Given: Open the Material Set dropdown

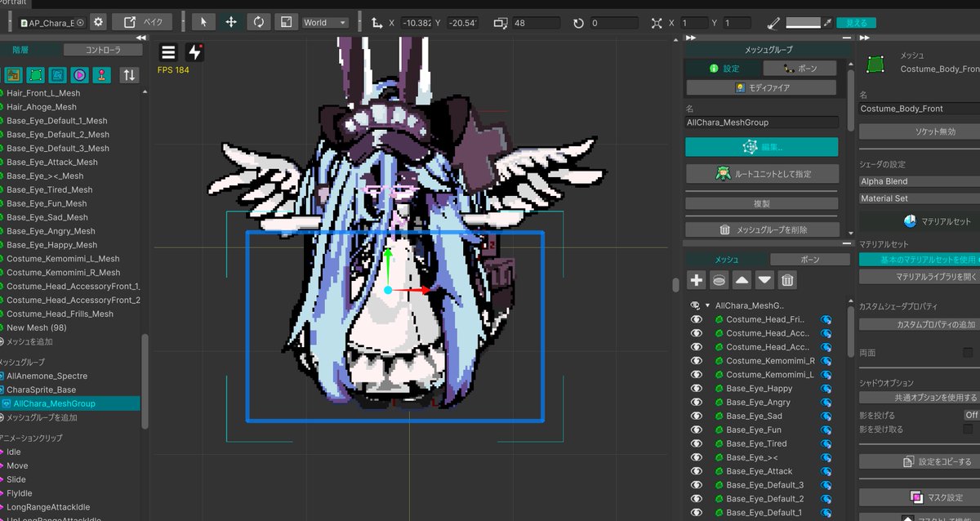Looking at the screenshot, I should point(919,198).
